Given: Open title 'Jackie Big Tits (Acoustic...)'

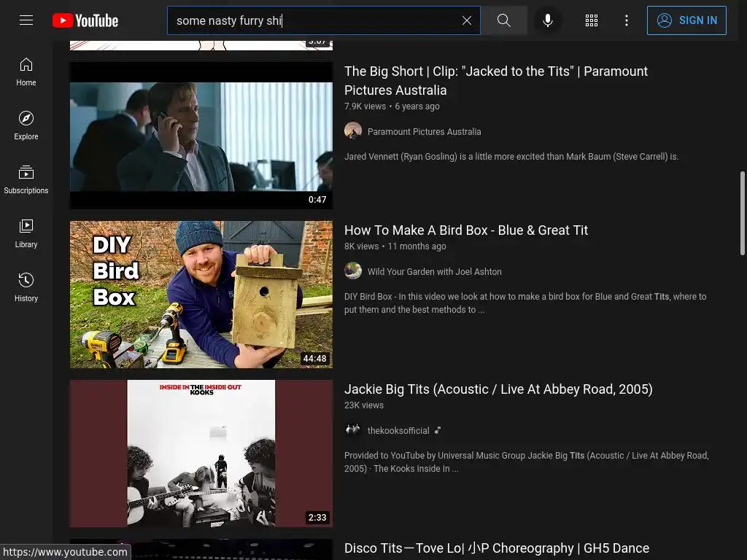Looking at the screenshot, I should pos(498,389).
